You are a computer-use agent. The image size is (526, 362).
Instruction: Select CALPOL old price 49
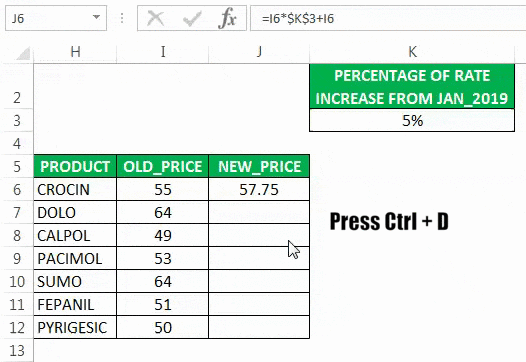tap(163, 236)
